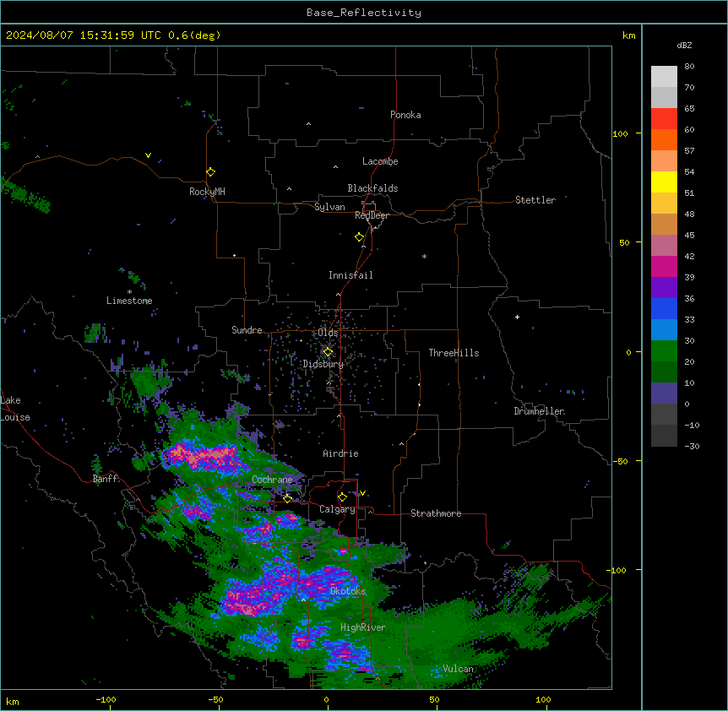
Task: Choose the purple swatch in dBZ legend
Action: [664, 288]
